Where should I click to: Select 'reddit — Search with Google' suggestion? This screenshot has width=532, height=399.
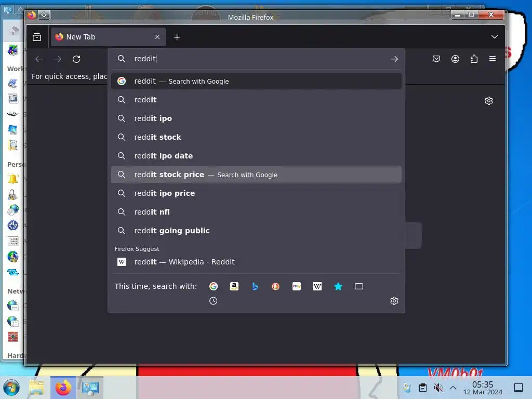256,81
